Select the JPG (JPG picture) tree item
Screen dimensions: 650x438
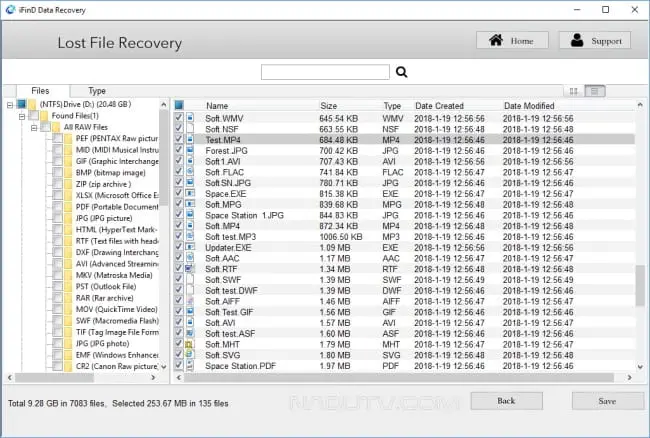pos(104,218)
